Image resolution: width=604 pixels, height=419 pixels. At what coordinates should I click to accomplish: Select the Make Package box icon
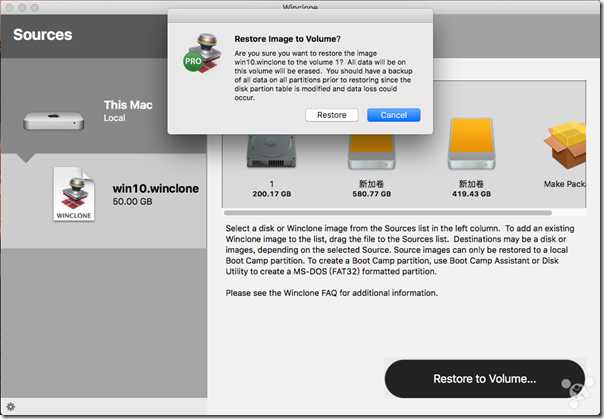565,145
